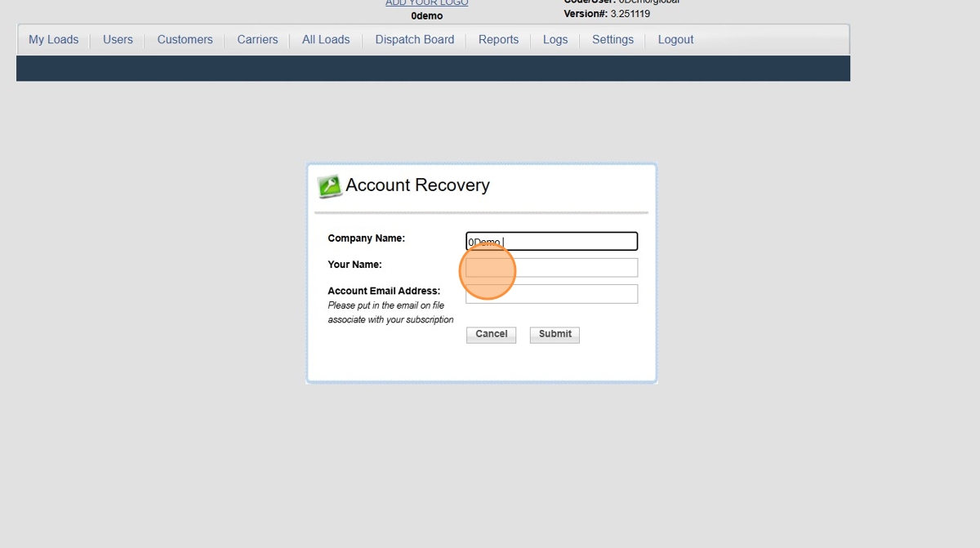This screenshot has height=548, width=980.
Task: Open the Customers menu item
Action: (185, 39)
